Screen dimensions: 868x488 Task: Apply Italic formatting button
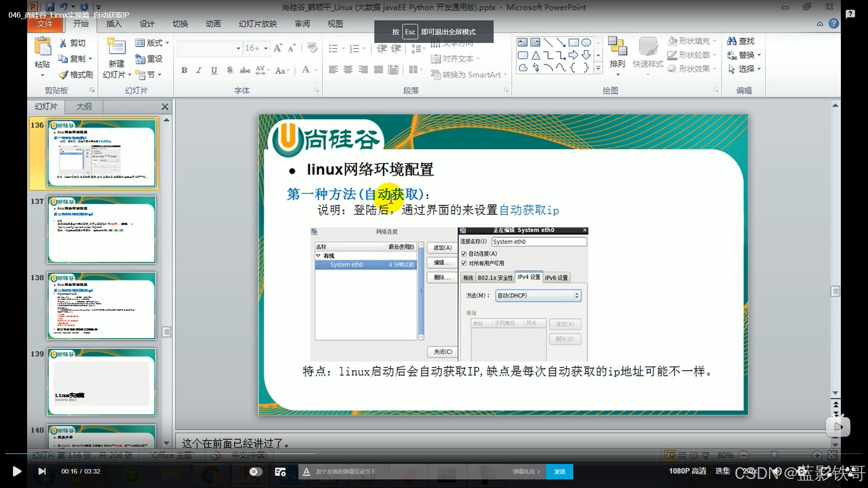coord(199,70)
